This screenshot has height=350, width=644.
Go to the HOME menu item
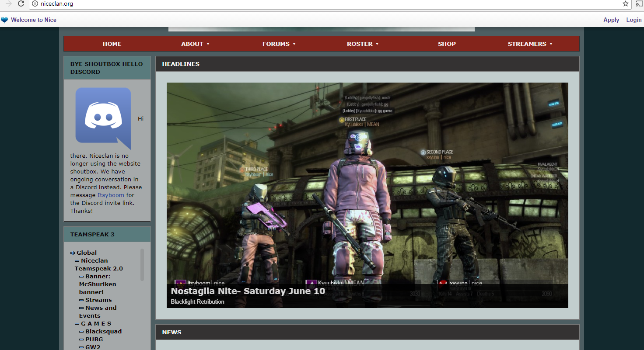[112, 44]
